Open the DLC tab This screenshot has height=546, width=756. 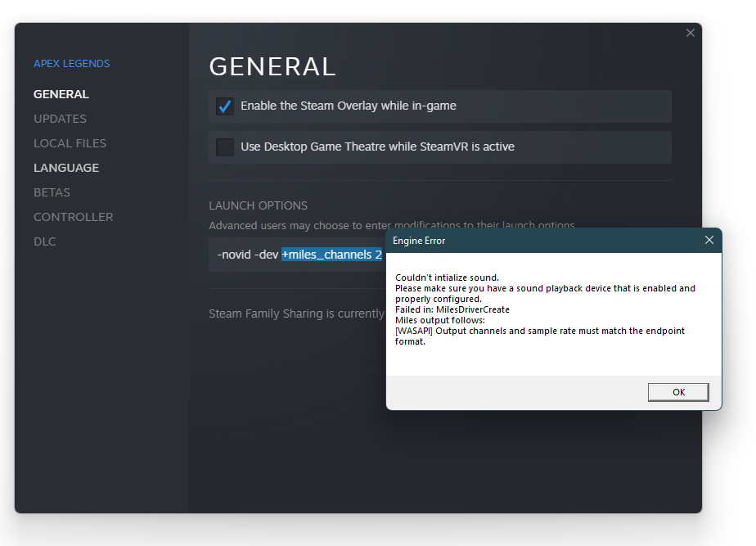[x=44, y=241]
